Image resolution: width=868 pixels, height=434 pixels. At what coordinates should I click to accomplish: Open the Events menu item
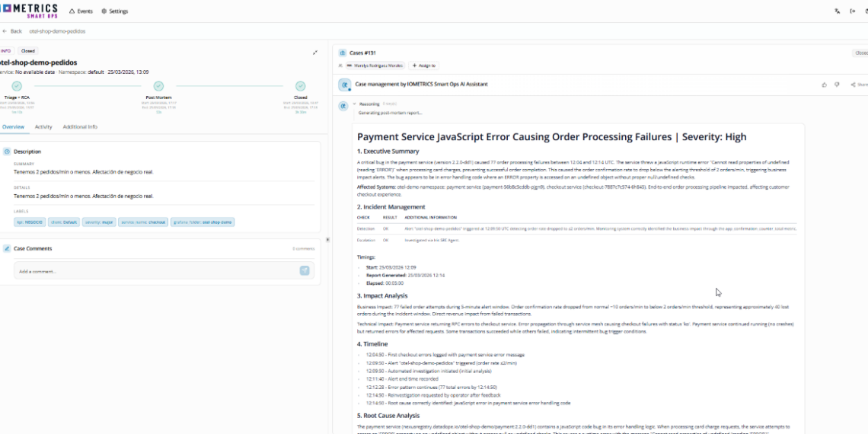(81, 11)
